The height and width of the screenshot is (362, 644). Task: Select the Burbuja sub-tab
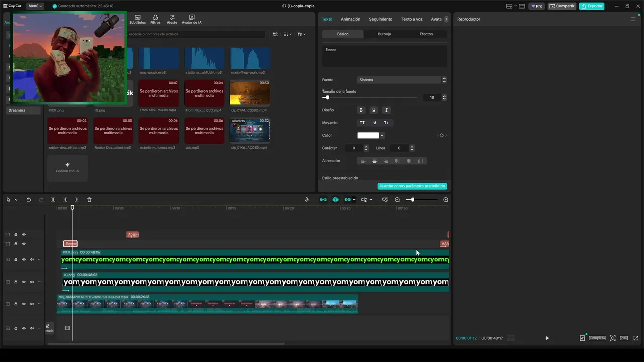384,34
